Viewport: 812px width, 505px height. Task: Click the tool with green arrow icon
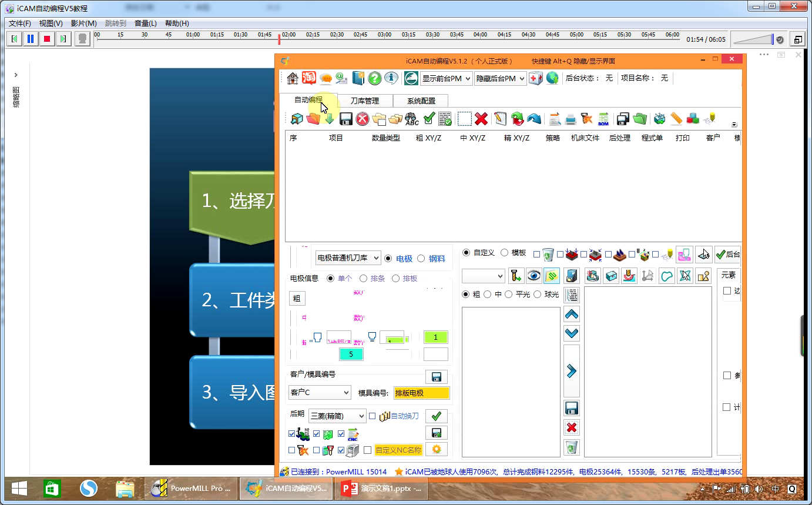tap(516, 276)
